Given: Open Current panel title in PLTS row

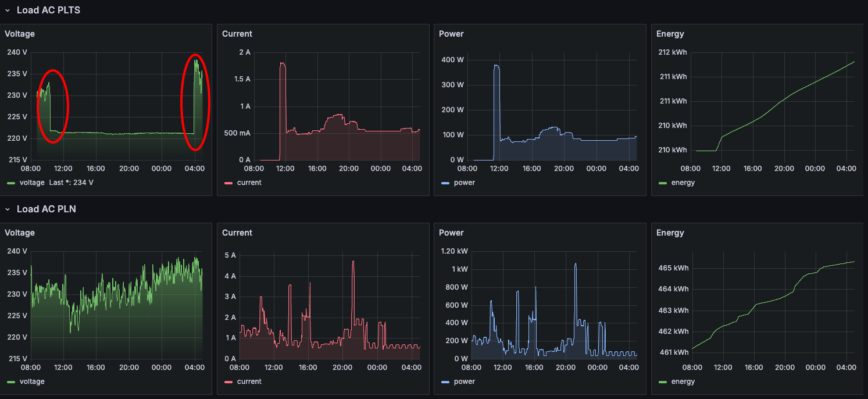Looking at the screenshot, I should pyautogui.click(x=237, y=34).
